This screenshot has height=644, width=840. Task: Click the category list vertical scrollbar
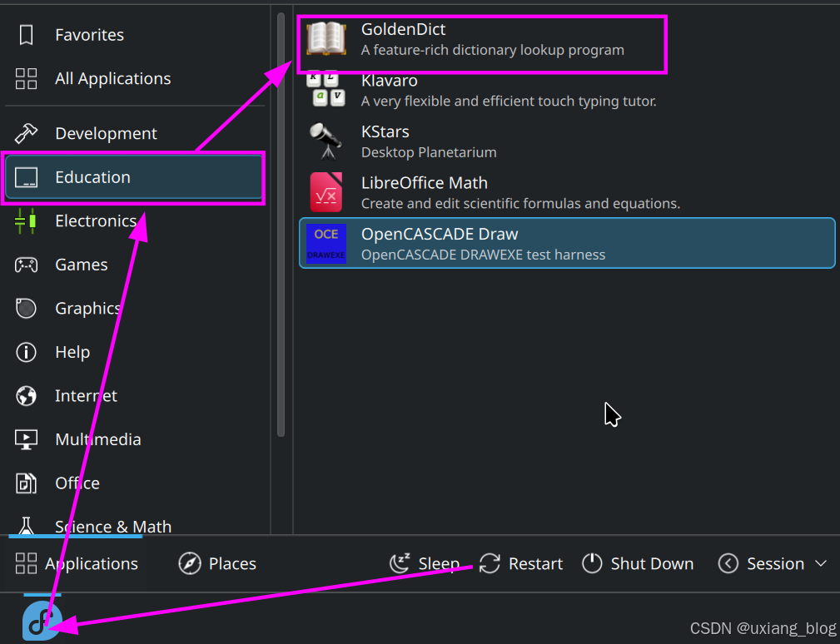281,225
